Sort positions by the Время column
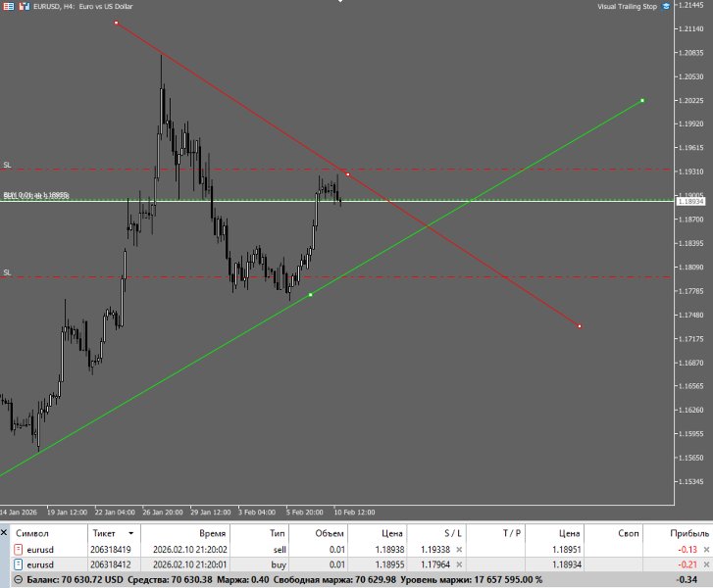Viewport: 713px width, 588px height. (x=213, y=533)
